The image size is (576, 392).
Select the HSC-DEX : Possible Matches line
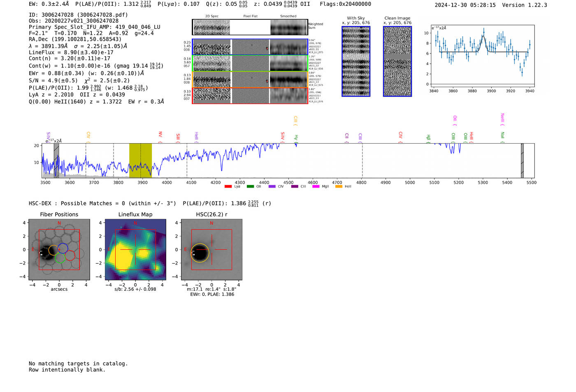150,203
